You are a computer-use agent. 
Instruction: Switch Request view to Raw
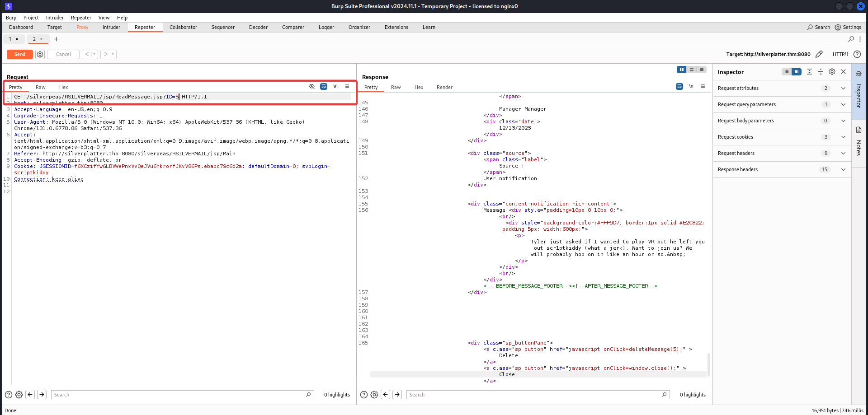pyautogui.click(x=41, y=87)
